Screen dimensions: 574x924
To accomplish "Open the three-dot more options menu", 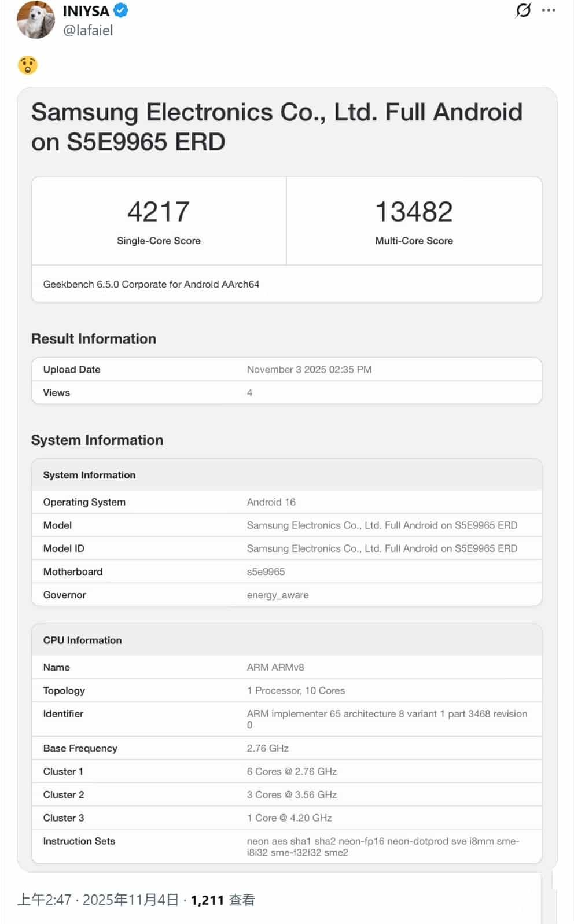I will 549,10.
